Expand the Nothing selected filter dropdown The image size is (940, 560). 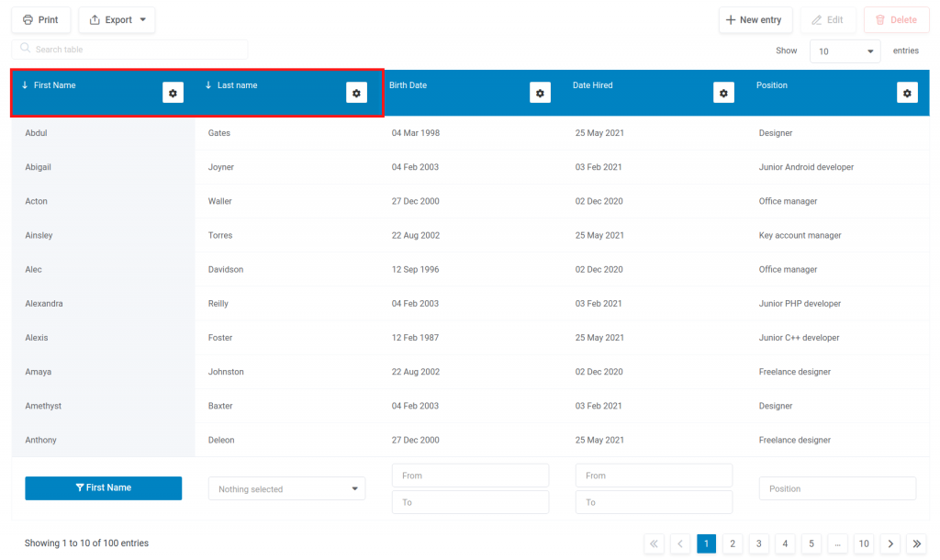tap(286, 488)
